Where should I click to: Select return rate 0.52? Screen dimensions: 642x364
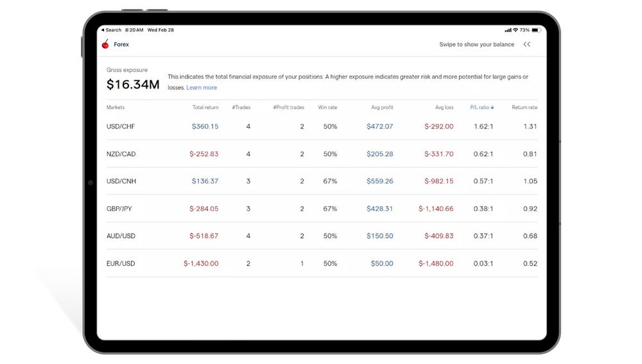pos(530,263)
